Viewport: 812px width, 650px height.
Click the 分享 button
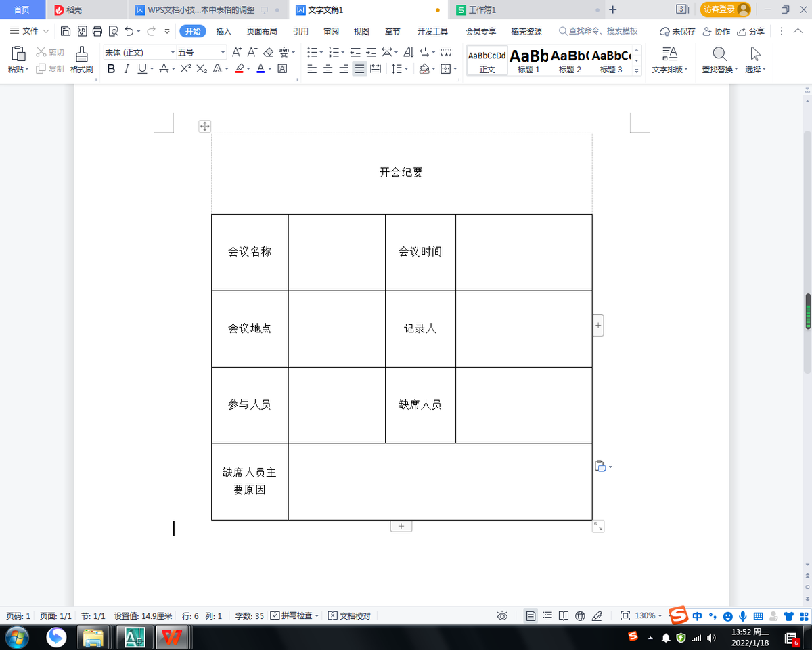click(750, 31)
